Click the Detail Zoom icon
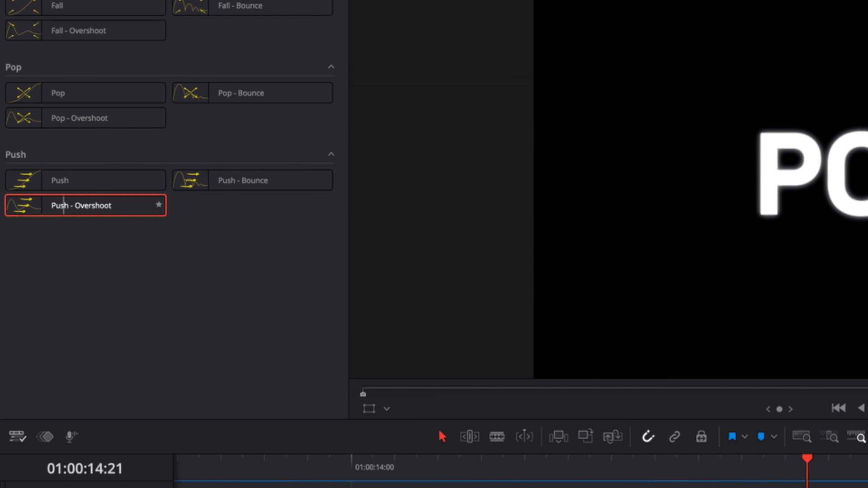868x488 pixels. pos(829,436)
